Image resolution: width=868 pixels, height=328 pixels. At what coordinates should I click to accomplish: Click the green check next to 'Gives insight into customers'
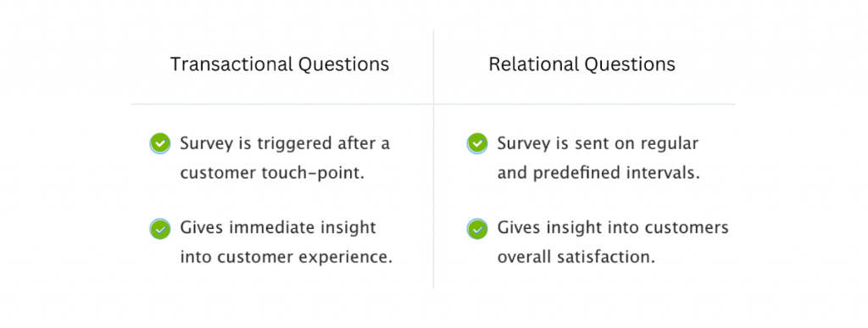point(477,229)
